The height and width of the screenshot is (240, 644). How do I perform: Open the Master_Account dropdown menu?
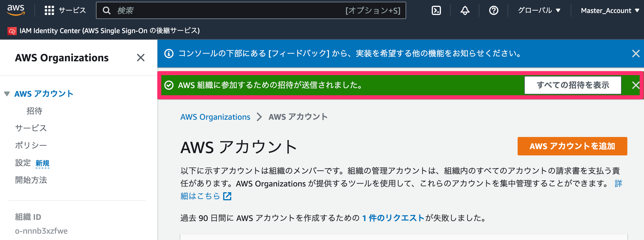(x=610, y=11)
